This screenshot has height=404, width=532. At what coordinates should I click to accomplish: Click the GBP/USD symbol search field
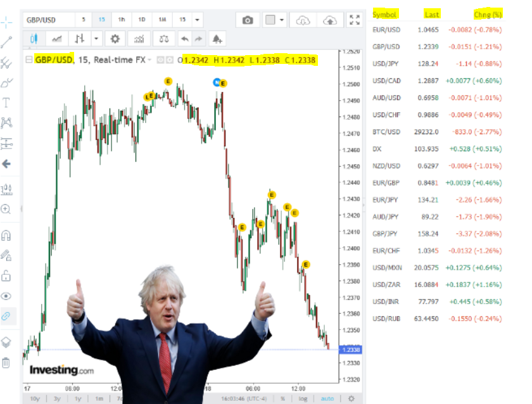click(49, 20)
